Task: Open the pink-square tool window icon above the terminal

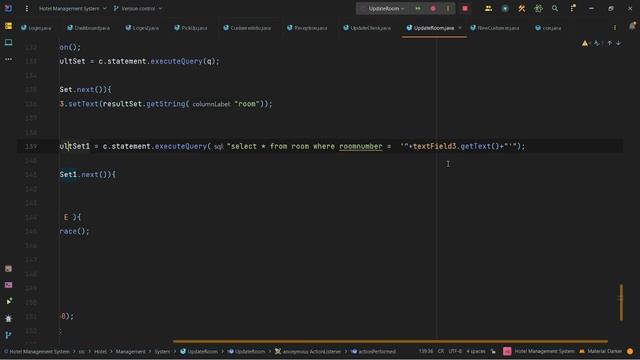Action: tap(8, 269)
